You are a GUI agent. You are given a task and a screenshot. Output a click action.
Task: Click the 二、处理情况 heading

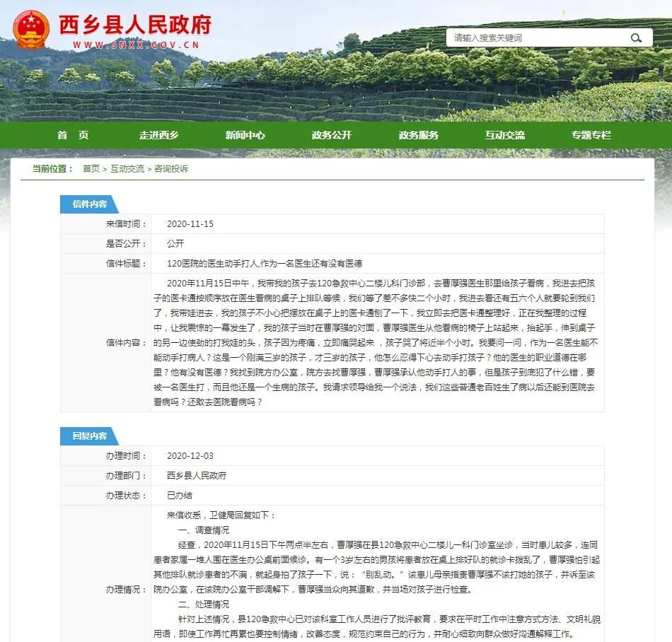coord(204,604)
